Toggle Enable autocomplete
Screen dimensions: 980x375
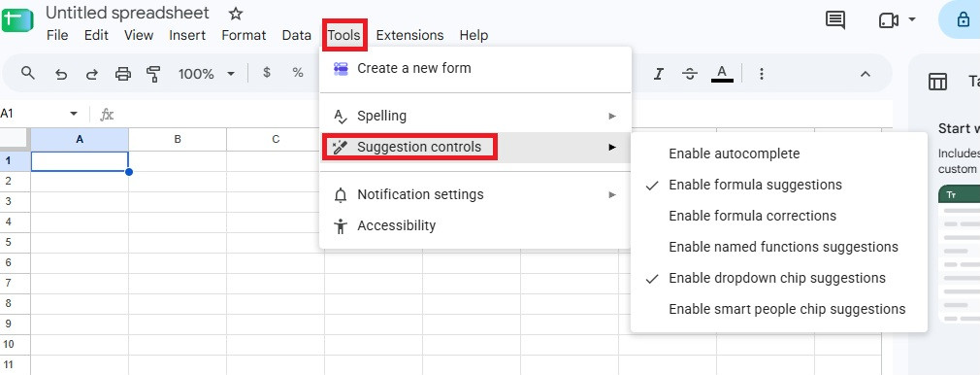(x=779, y=153)
